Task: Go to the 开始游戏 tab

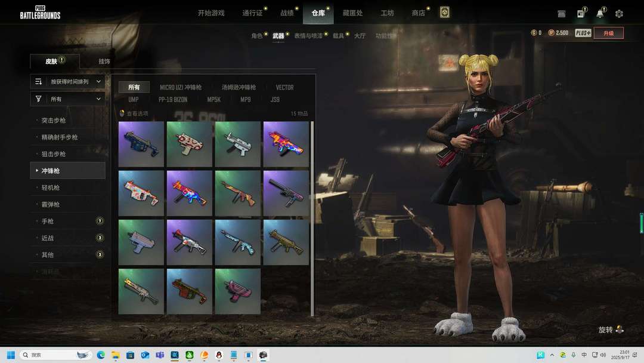Action: click(x=211, y=13)
